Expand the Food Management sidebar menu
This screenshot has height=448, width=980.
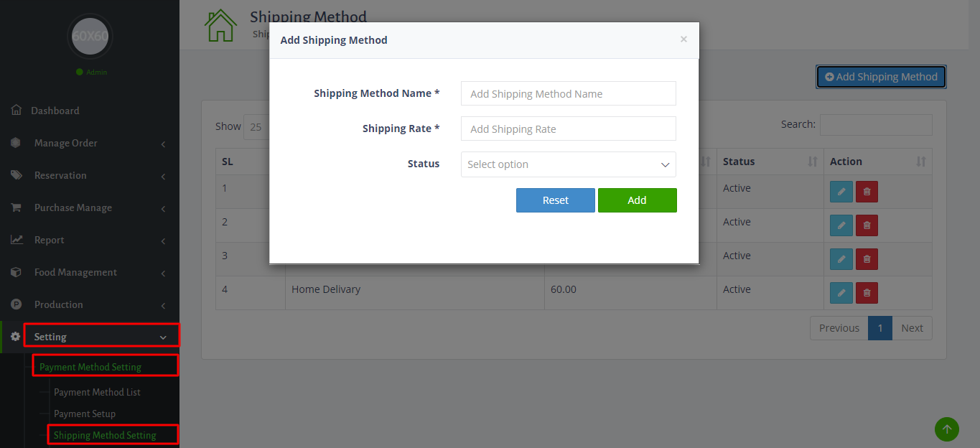coord(90,272)
